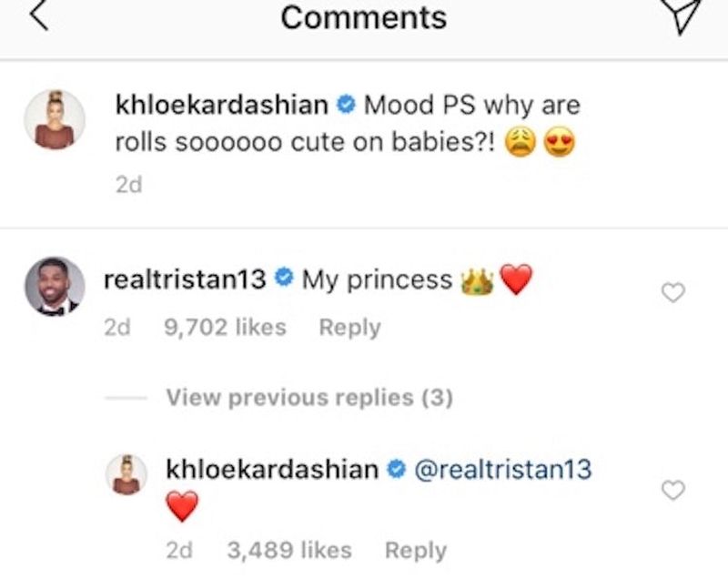The width and height of the screenshot is (728, 579).
Task: Click verified badge beside the caption's khloekardashian
Action: [x=345, y=106]
